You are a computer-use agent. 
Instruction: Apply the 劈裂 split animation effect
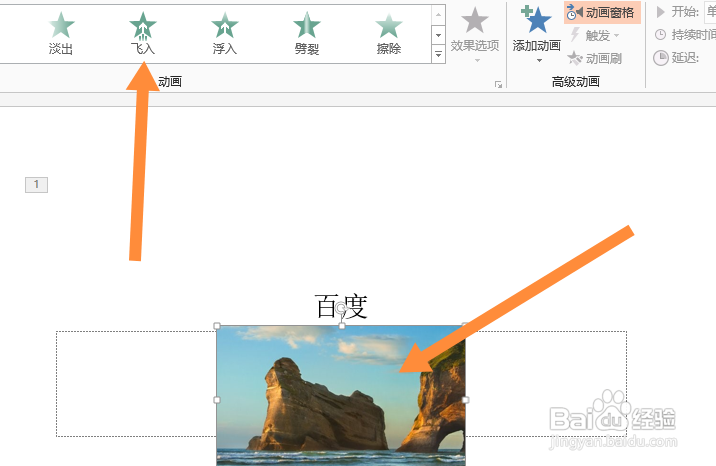(306, 33)
